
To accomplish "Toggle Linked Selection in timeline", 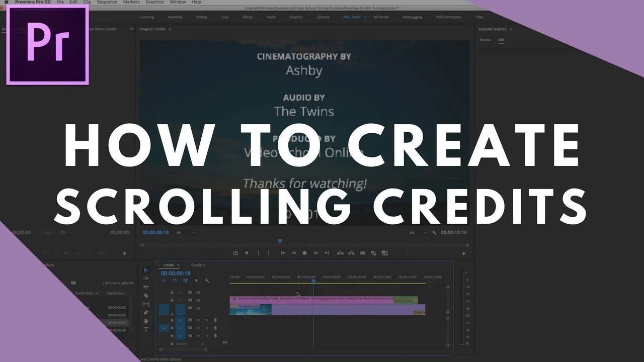I will tap(186, 281).
